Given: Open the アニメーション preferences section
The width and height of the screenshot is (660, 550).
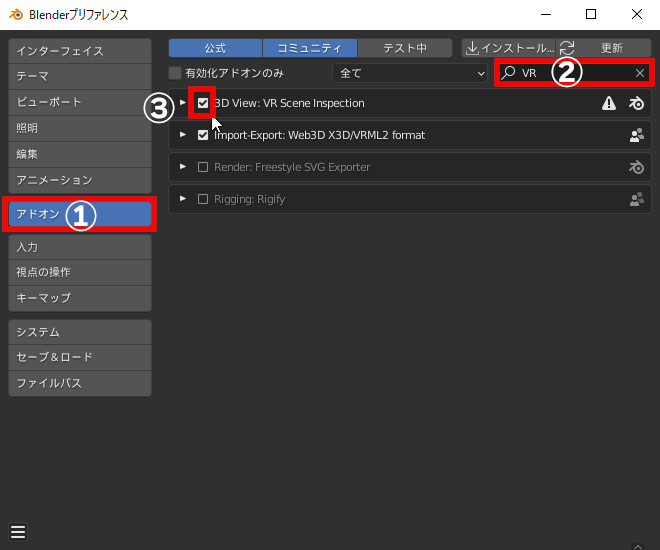Looking at the screenshot, I should tap(80, 180).
